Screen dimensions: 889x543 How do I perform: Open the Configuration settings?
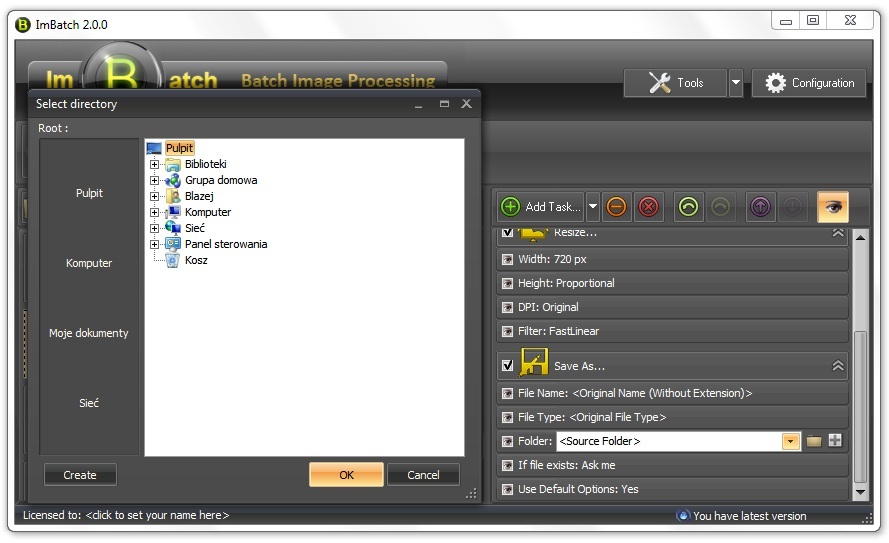(809, 83)
